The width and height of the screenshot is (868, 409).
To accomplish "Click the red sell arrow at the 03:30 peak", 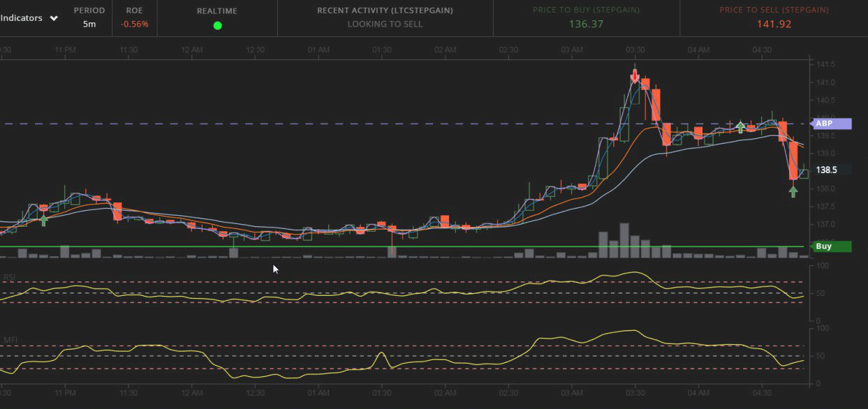I will coord(634,76).
